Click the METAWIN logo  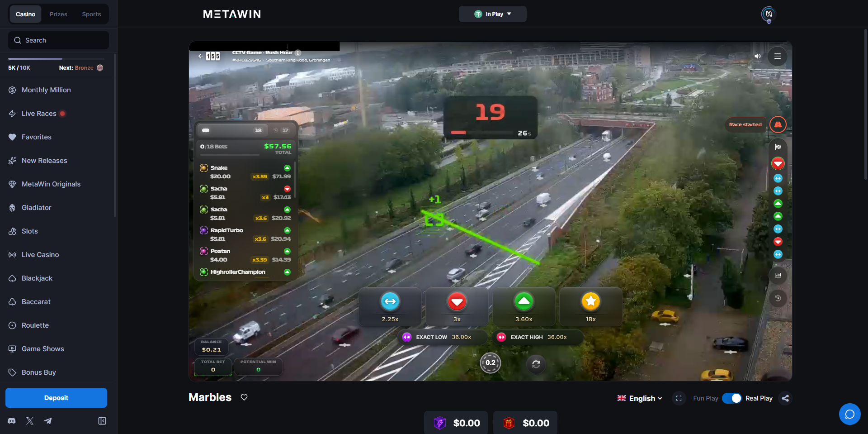(x=232, y=14)
